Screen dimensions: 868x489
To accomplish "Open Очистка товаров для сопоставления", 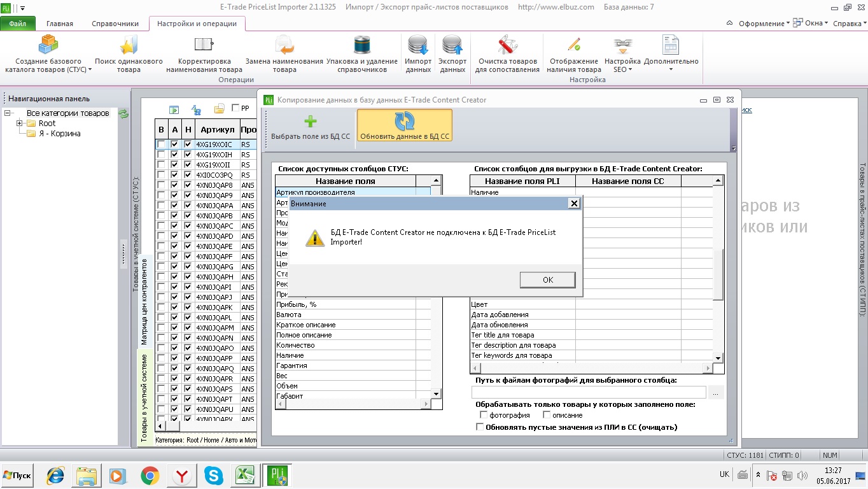I will click(x=507, y=54).
